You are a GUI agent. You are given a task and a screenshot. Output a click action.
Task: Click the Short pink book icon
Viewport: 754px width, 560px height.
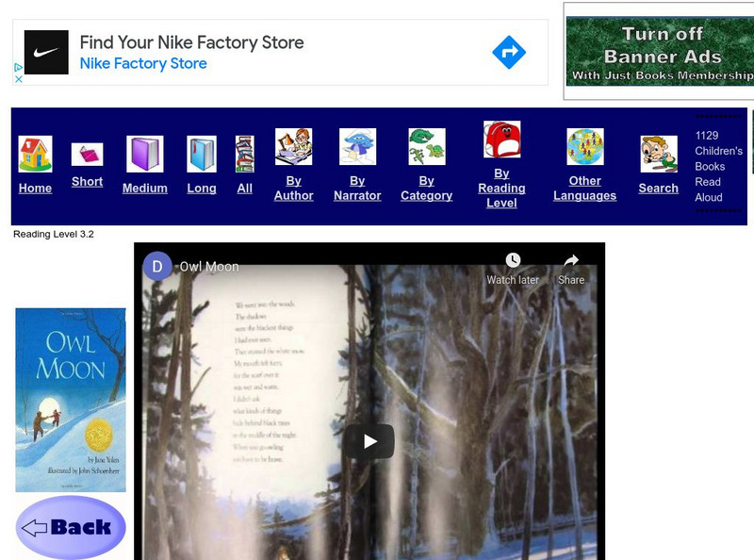click(x=87, y=155)
